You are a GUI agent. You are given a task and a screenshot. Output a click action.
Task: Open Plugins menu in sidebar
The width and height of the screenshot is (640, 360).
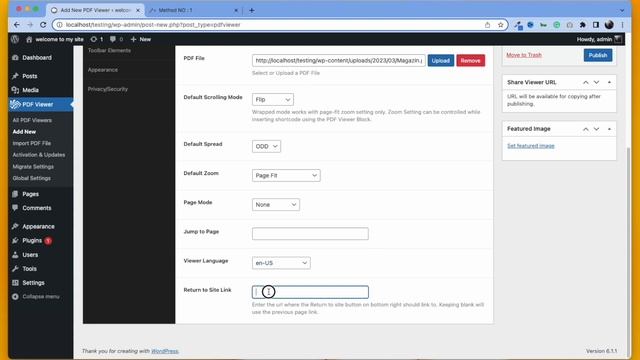click(x=32, y=240)
